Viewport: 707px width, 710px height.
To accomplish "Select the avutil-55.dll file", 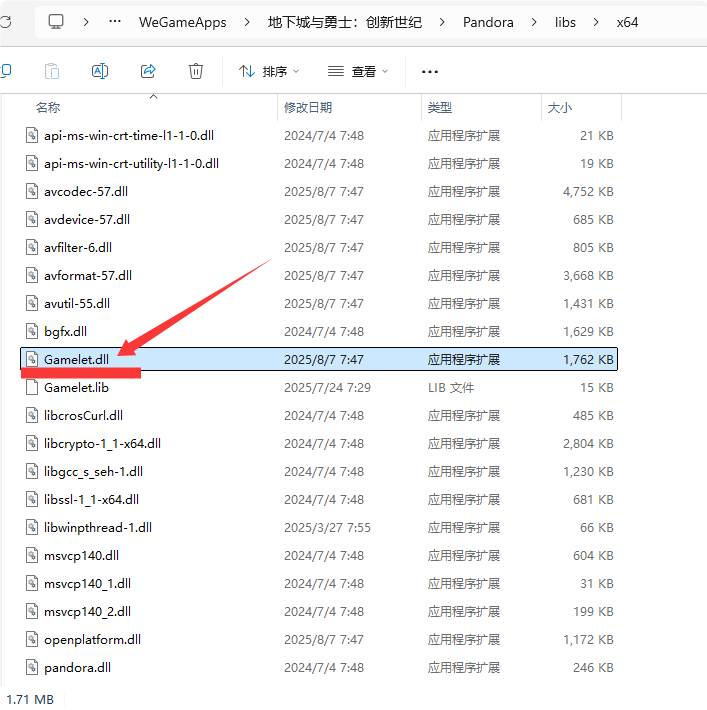I will (x=77, y=304).
